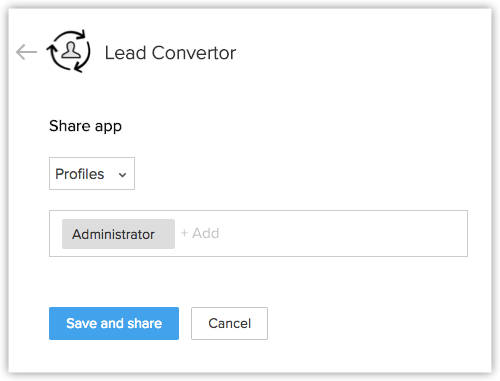Go back using the left arrow icon

point(26,52)
